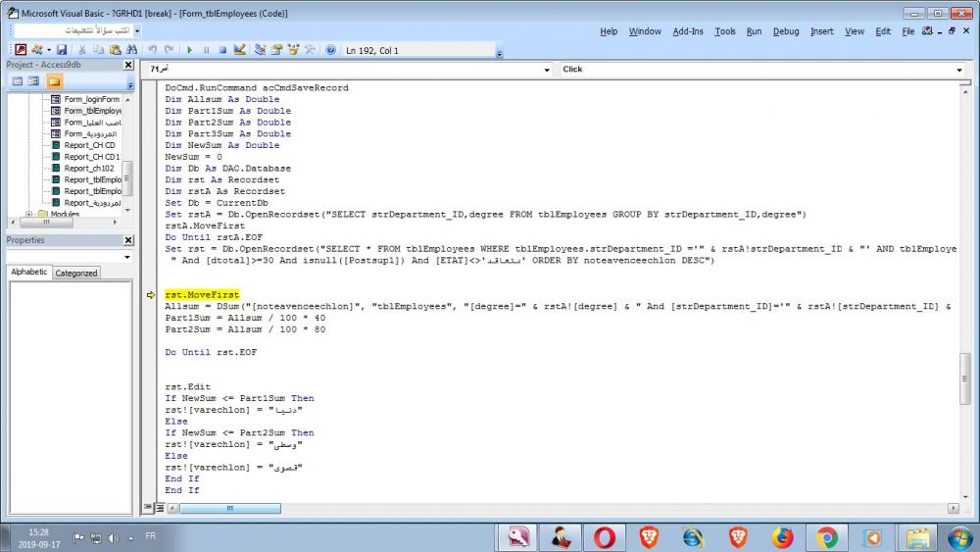Select Report_ch102 in the project tree
This screenshot has height=552, width=980.
tap(90, 169)
